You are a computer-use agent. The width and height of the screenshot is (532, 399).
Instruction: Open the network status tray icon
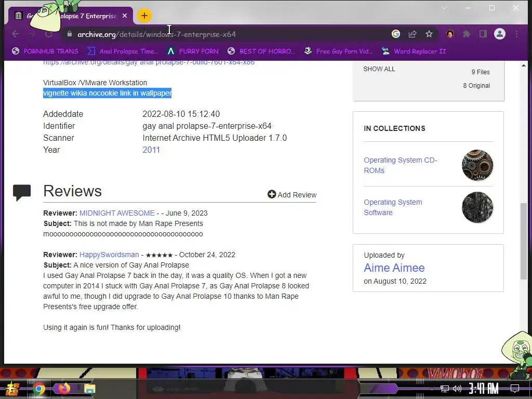[x=444, y=389]
